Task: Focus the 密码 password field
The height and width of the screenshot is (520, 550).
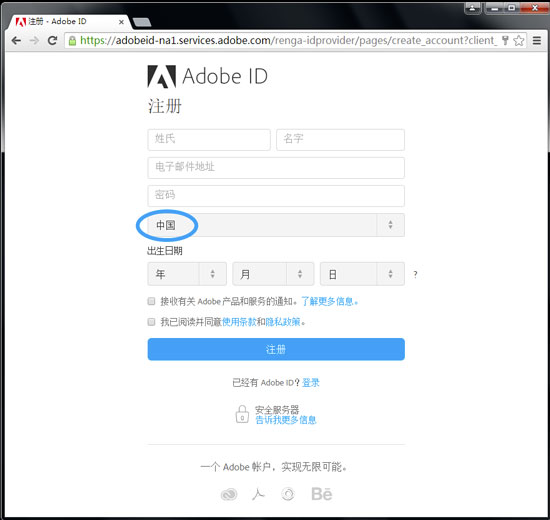Action: click(x=276, y=196)
